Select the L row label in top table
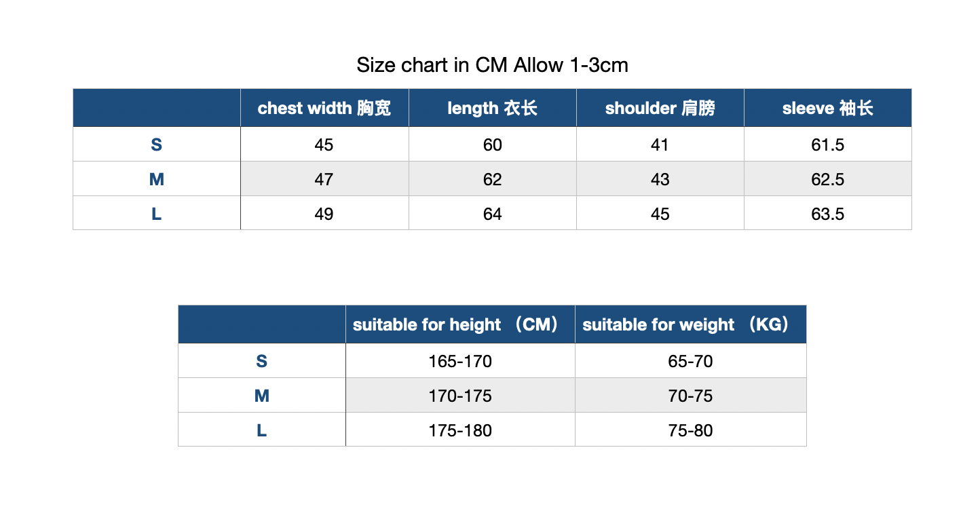This screenshot has height=509, width=980. pyautogui.click(x=157, y=214)
